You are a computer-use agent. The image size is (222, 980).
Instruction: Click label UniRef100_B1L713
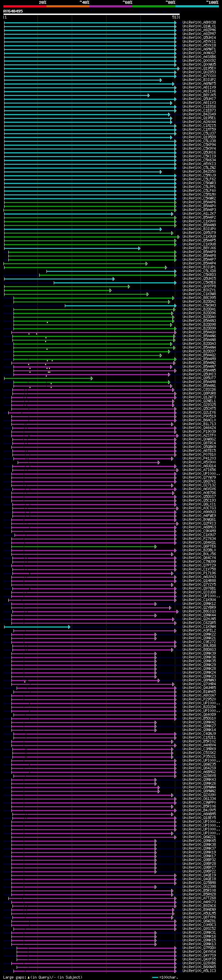point(199,424)
